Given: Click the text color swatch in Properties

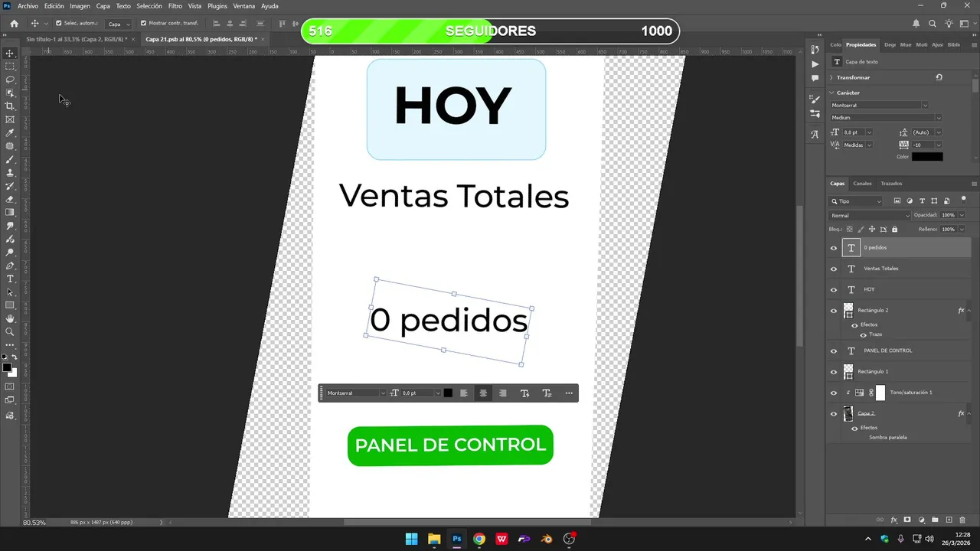Looking at the screenshot, I should [x=927, y=157].
